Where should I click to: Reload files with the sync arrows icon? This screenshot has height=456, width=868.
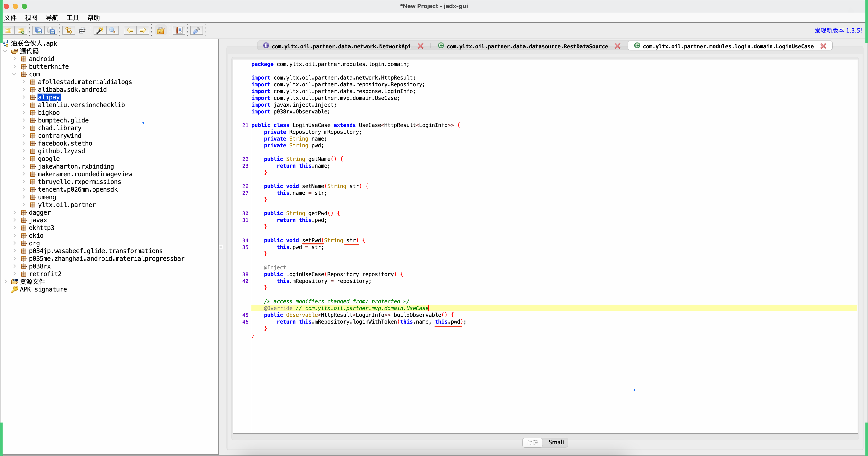(68, 30)
